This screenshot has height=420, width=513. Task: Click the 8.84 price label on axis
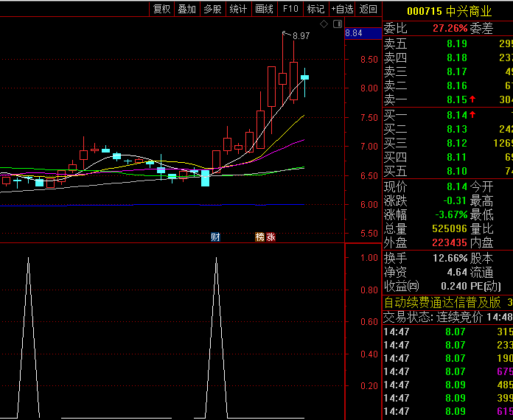[x=354, y=33]
